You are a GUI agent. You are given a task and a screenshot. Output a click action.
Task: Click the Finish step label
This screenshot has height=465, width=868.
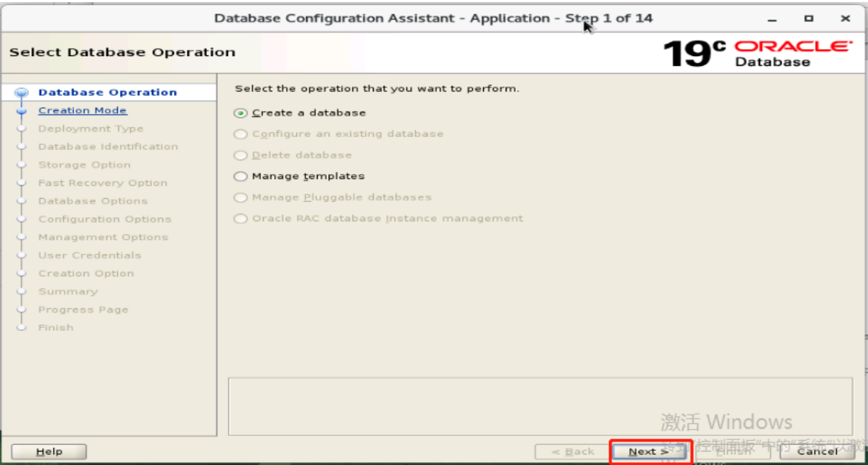pos(56,327)
